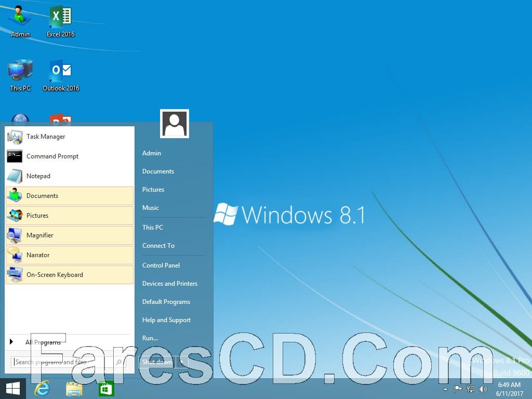Expand the arrow next to Shut down
Screen dimensions: 532x399
click(181, 362)
